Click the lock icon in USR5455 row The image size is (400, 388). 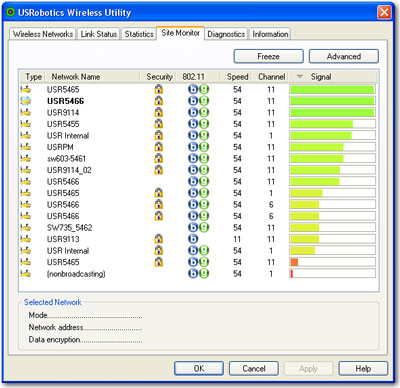(x=159, y=123)
